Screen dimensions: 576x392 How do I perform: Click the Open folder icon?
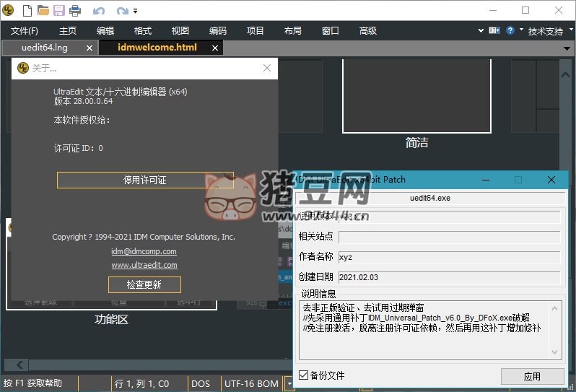pos(43,11)
